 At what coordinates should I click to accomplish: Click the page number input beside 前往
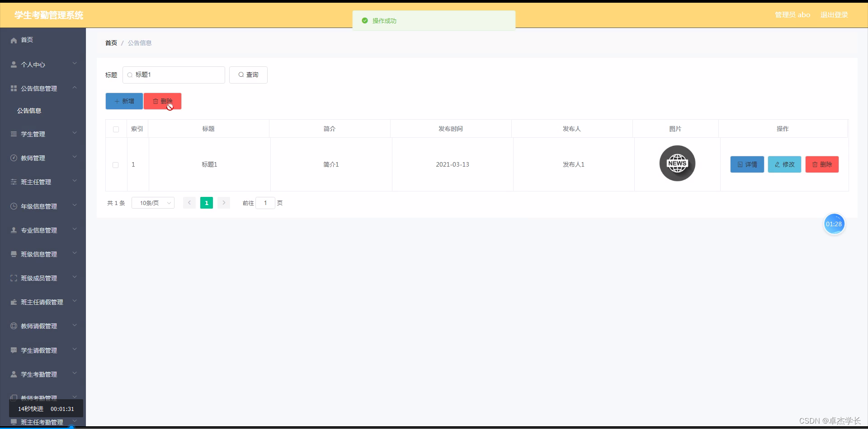[x=265, y=203]
